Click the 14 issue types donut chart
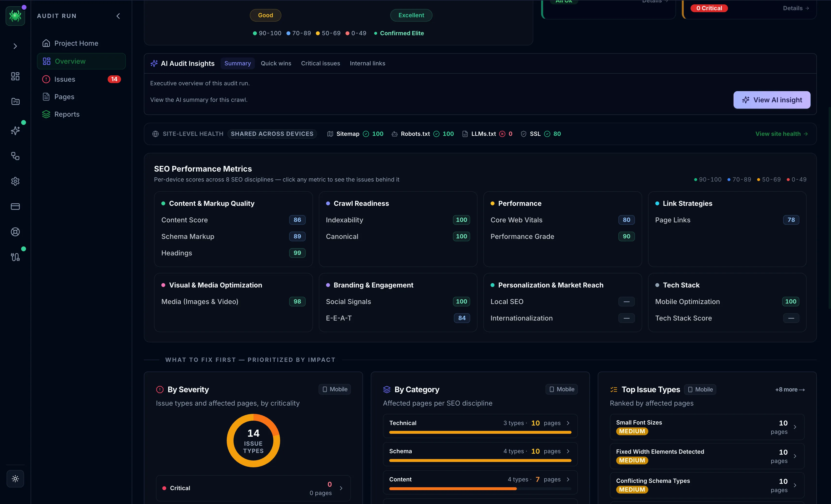This screenshot has width=831, height=504. click(x=253, y=441)
